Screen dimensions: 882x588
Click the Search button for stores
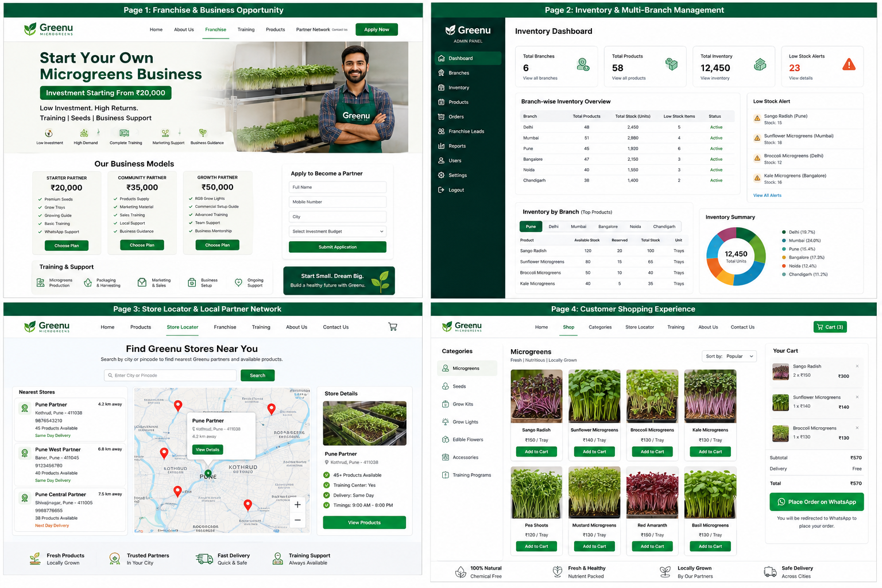point(258,376)
